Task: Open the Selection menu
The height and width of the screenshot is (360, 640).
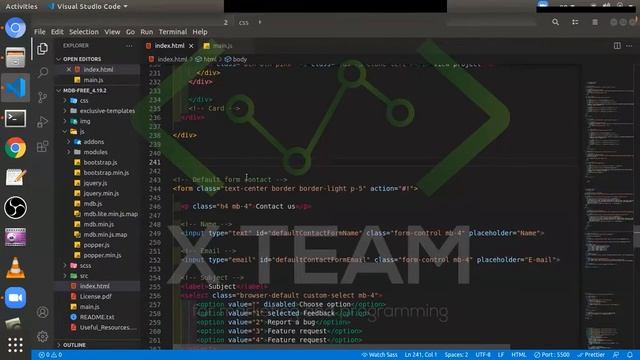Action: [84, 32]
